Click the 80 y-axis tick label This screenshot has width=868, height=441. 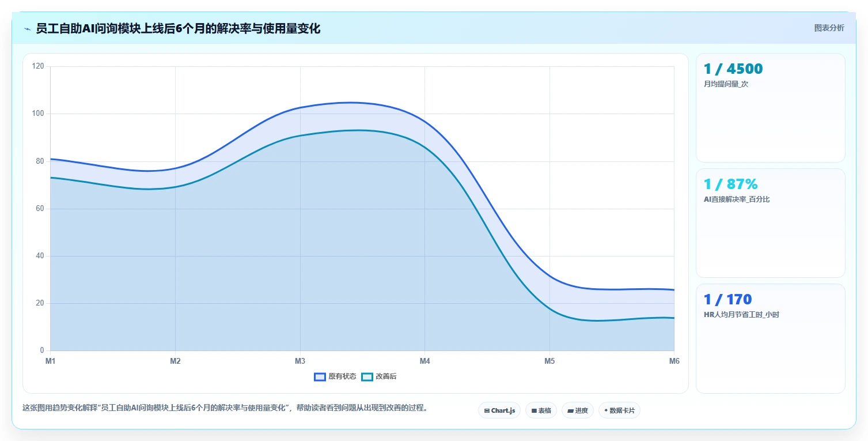40,161
